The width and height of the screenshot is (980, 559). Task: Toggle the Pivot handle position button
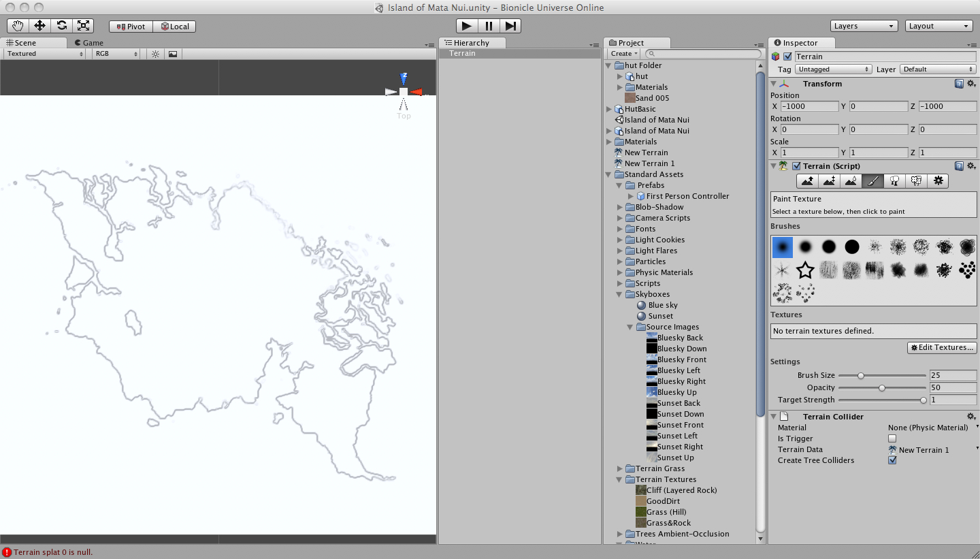131,27
